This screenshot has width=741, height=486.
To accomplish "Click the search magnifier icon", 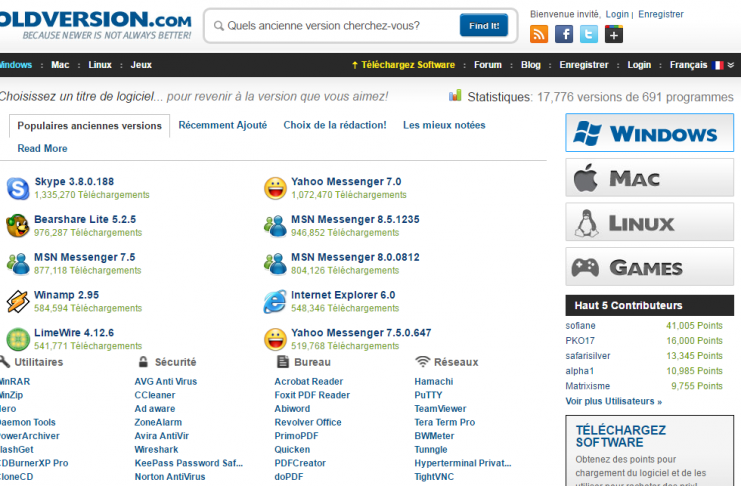I will tap(219, 26).
